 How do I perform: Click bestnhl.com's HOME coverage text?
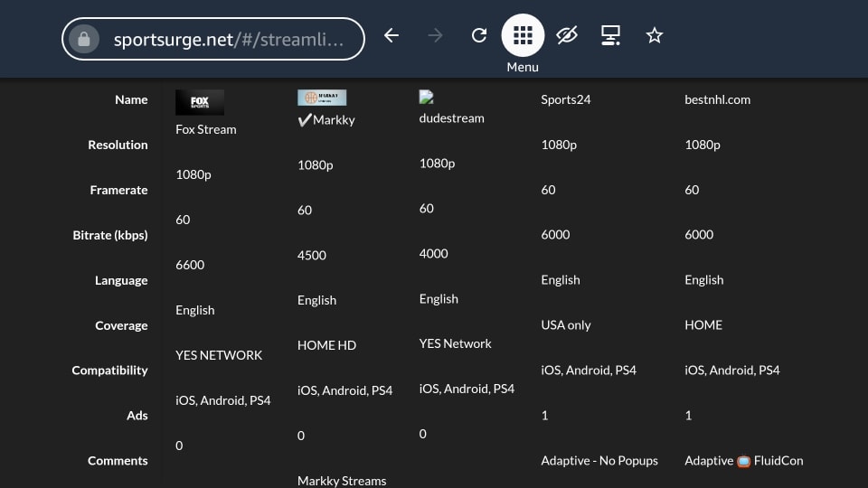point(703,325)
